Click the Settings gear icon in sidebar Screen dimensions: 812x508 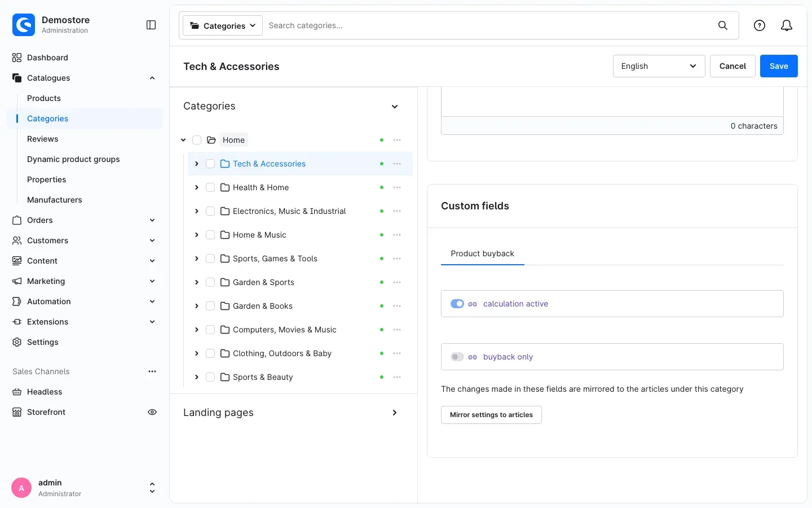click(x=17, y=342)
